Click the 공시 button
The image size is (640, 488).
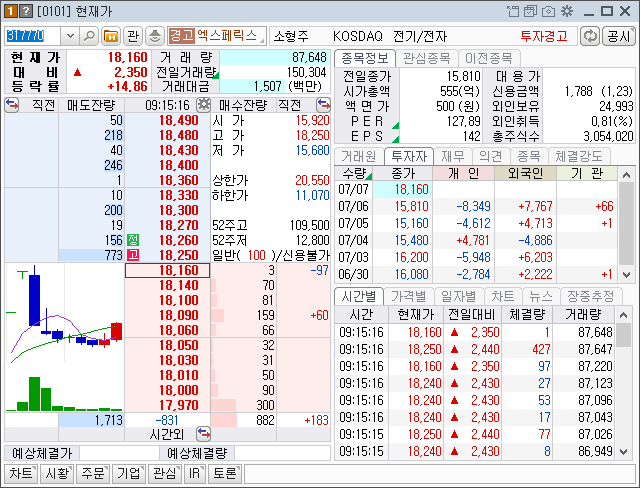tap(619, 36)
